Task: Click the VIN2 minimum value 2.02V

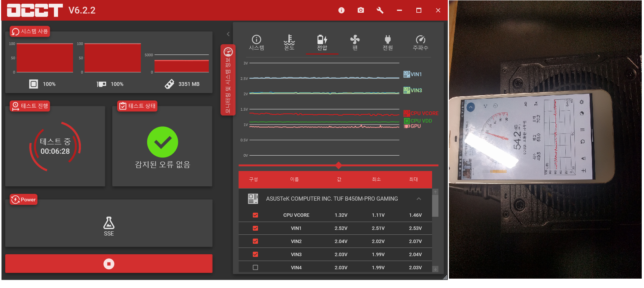Action: pos(378,241)
